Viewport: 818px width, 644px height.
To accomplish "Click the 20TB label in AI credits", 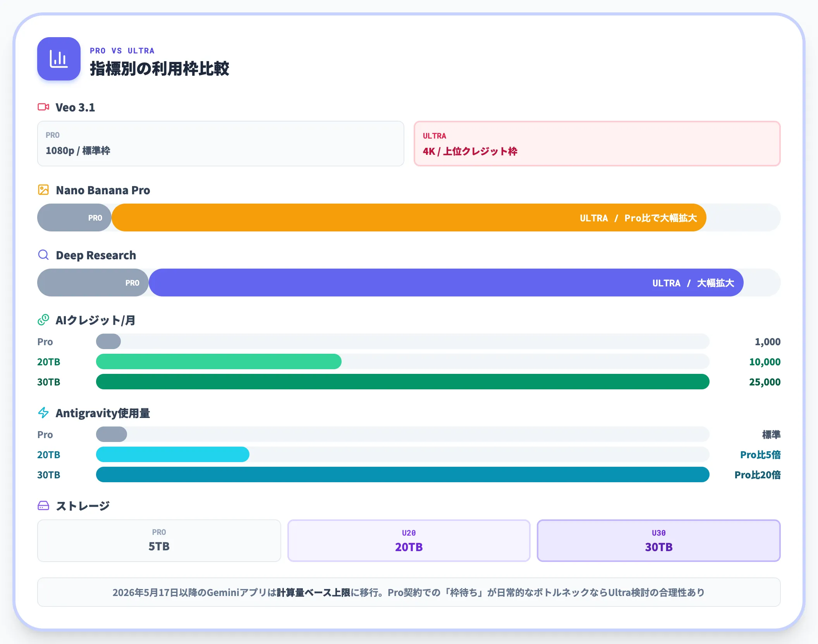I will click(49, 361).
